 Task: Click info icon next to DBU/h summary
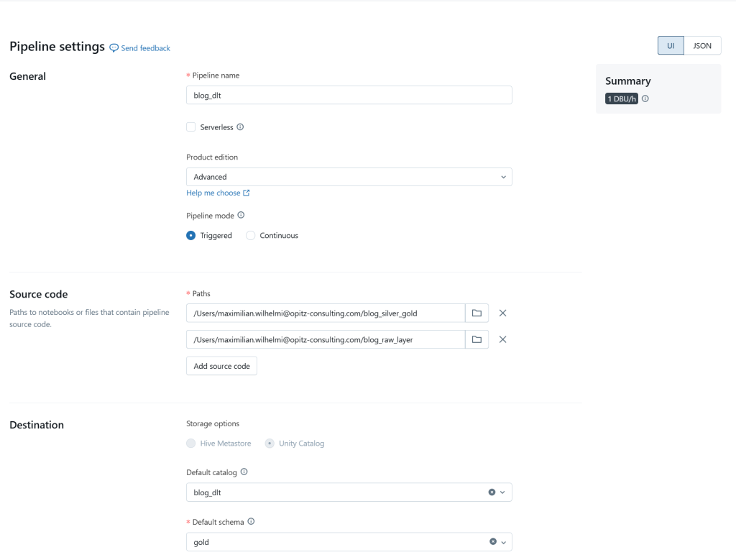pos(645,98)
